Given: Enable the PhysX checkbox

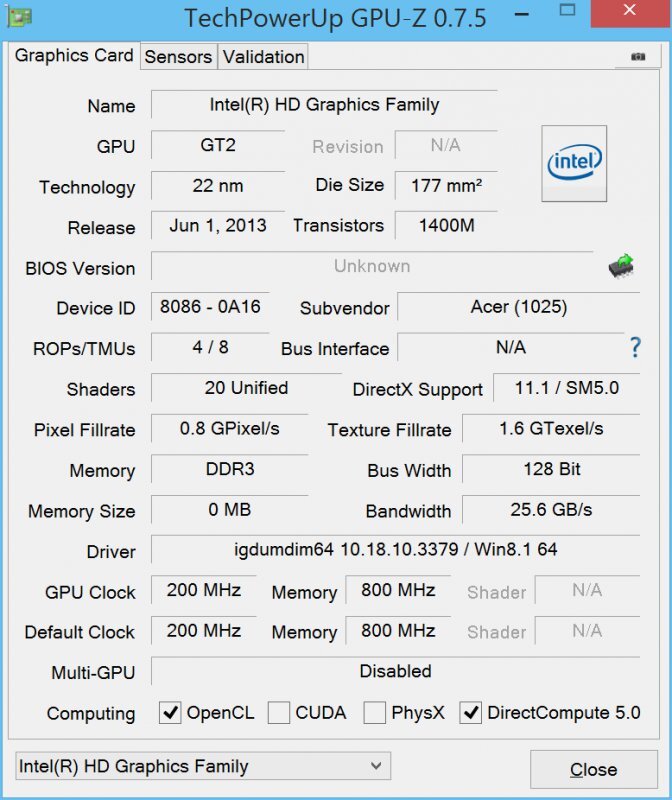Looking at the screenshot, I should point(376,713).
